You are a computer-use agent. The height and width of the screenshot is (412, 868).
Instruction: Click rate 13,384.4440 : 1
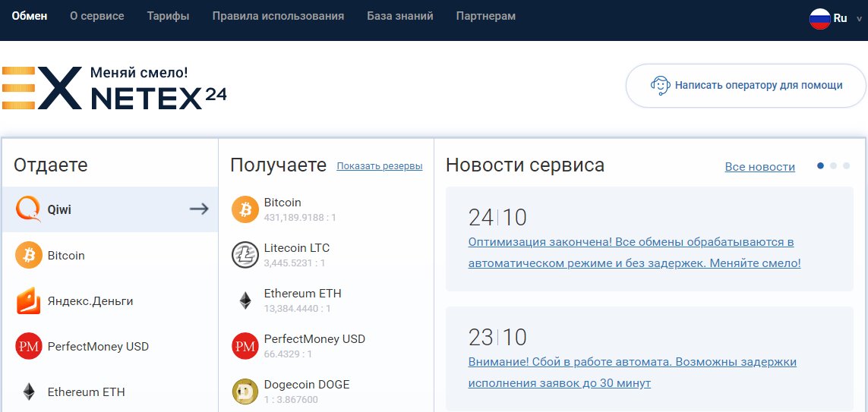pos(297,309)
